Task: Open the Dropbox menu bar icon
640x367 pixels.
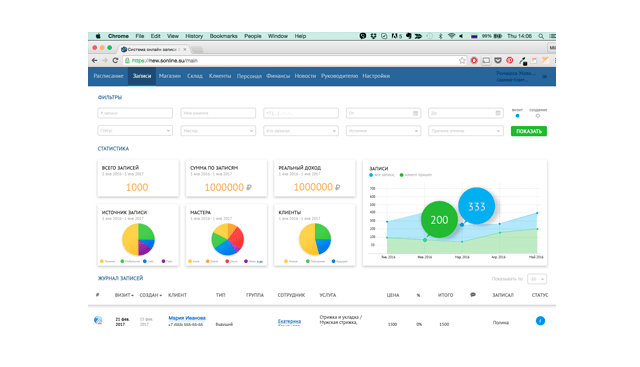Action: 373,36
